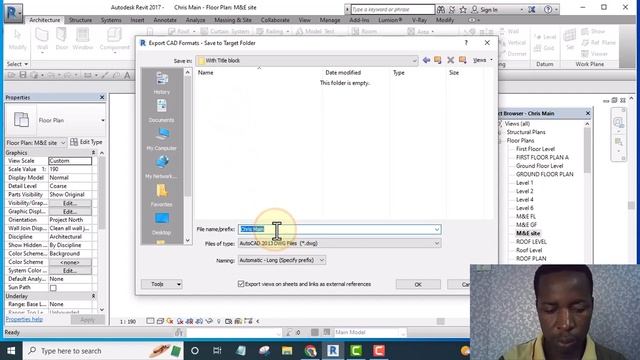Toggle Export views on sheets as external references
The height and width of the screenshot is (360, 640).
point(241,284)
